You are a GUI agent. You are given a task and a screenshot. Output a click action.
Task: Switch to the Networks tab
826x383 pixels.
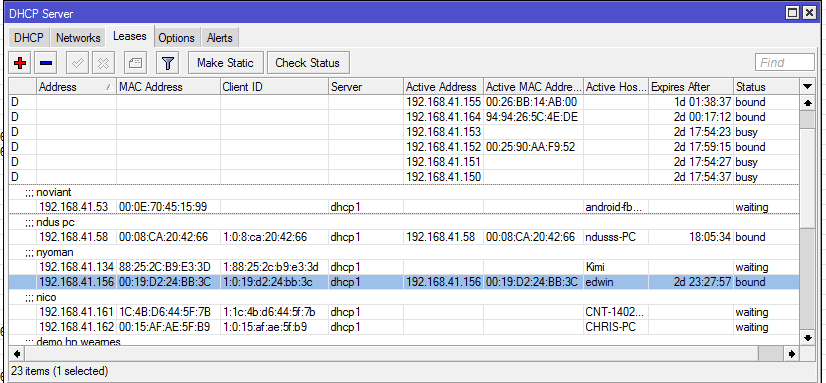coord(78,38)
